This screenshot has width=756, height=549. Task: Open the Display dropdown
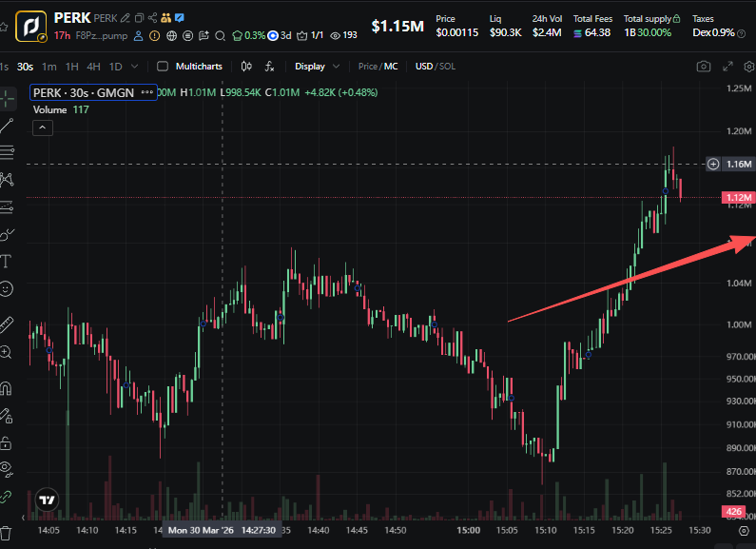318,67
